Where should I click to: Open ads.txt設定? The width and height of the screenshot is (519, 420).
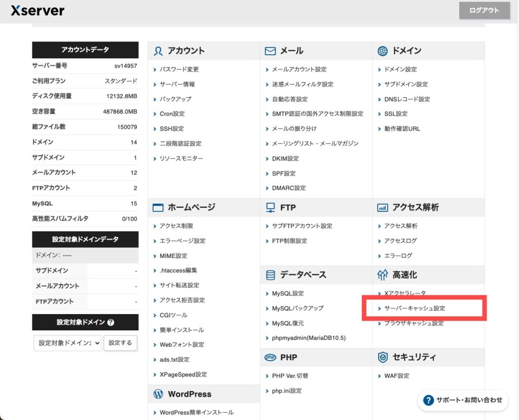(174, 359)
